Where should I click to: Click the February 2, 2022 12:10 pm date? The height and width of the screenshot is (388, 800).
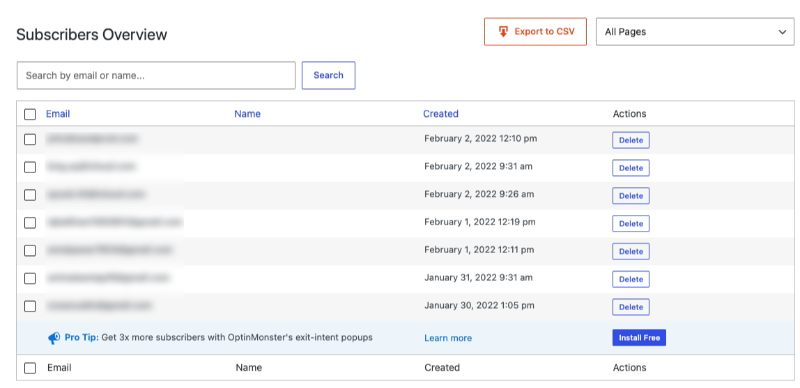point(481,138)
